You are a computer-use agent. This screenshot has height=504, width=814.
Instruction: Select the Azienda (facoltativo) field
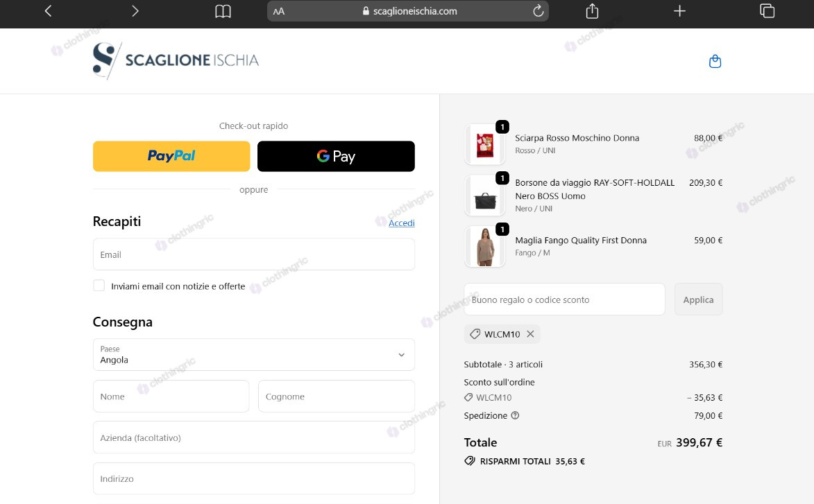click(x=254, y=437)
